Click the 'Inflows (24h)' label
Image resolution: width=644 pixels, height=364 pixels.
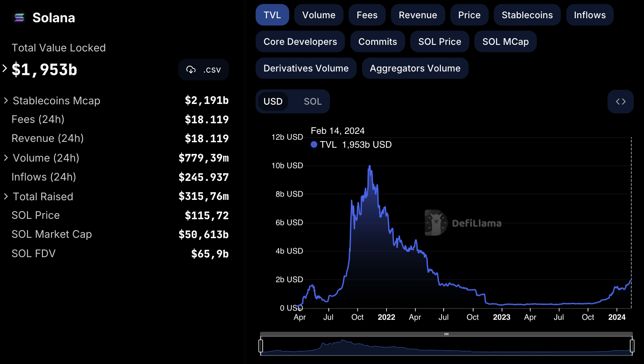tap(44, 177)
